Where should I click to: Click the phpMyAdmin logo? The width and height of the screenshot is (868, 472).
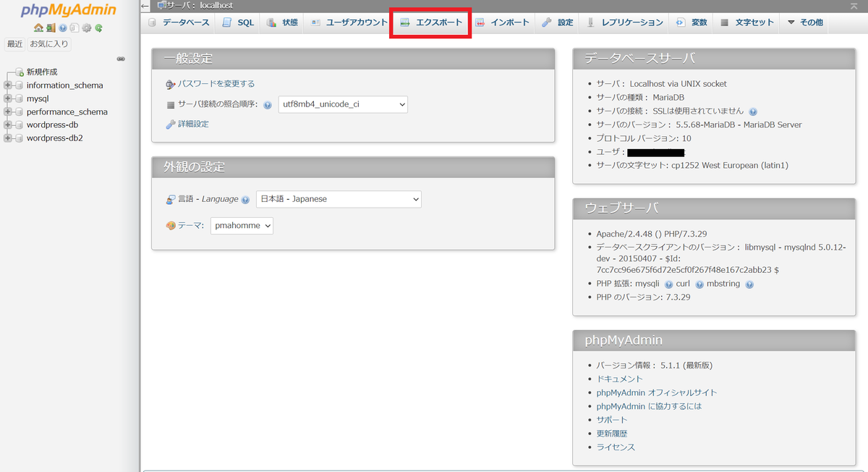tap(69, 11)
